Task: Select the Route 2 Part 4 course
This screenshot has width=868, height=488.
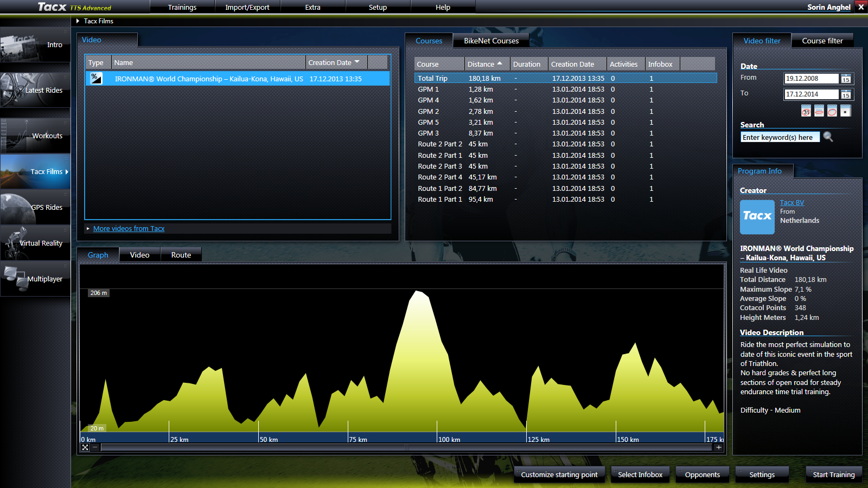Action: point(565,177)
